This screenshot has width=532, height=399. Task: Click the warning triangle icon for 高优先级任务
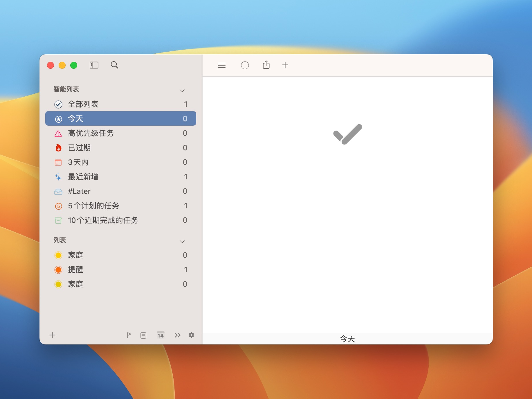pos(58,133)
